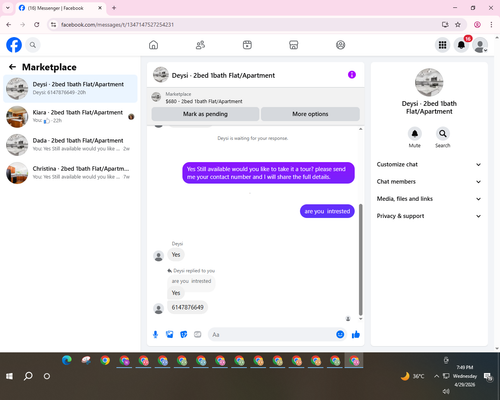The height and width of the screenshot is (400, 500).
Task: Click the More options button
Action: (x=310, y=114)
